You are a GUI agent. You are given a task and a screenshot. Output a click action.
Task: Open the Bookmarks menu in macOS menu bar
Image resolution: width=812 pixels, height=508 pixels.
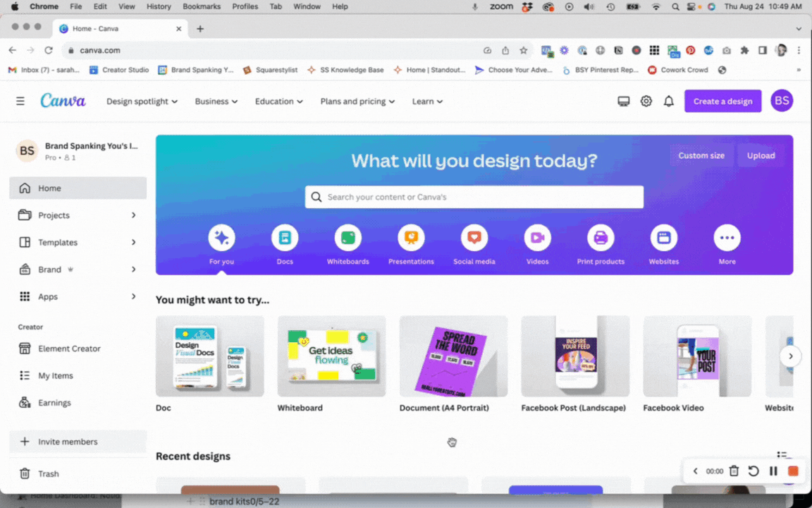[x=202, y=7]
